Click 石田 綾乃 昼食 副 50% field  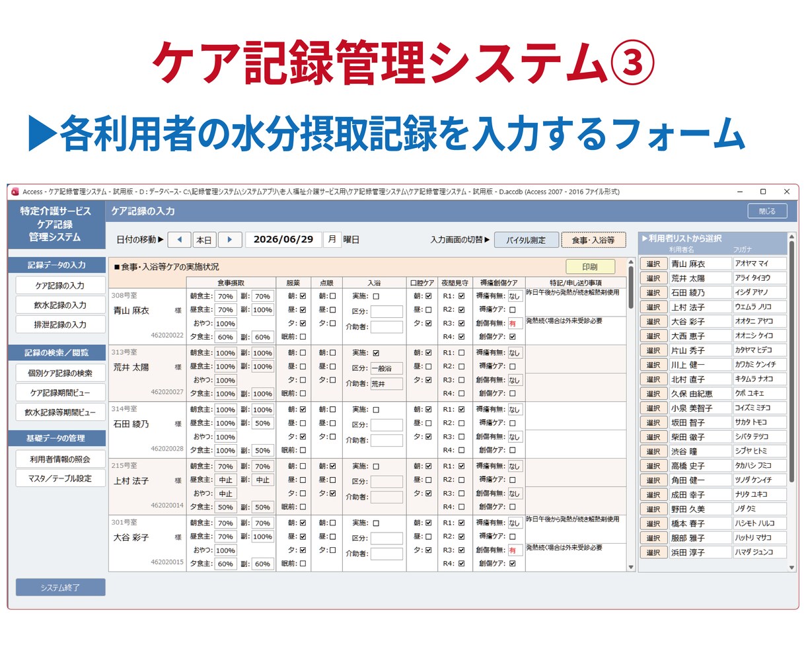(x=262, y=424)
